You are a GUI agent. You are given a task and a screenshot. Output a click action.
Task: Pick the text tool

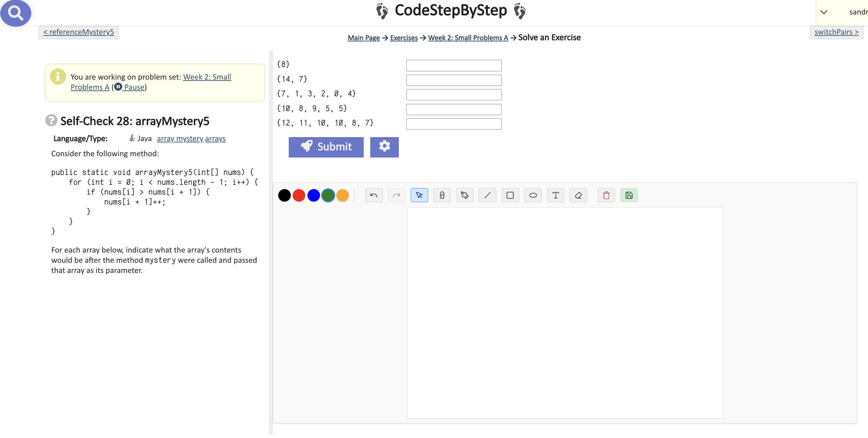555,195
